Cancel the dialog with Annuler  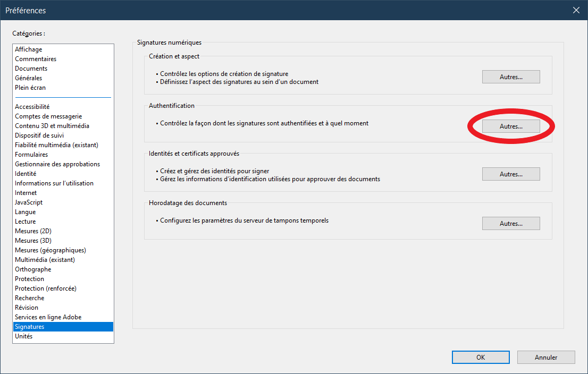pyautogui.click(x=546, y=358)
